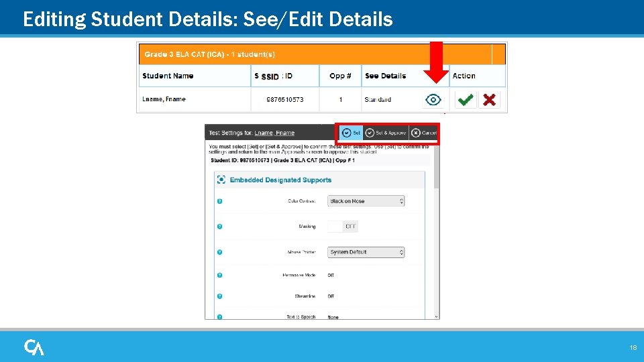Screen dimensions: 644x362
Task: Click the Opp # column header
Action: coord(341,76)
